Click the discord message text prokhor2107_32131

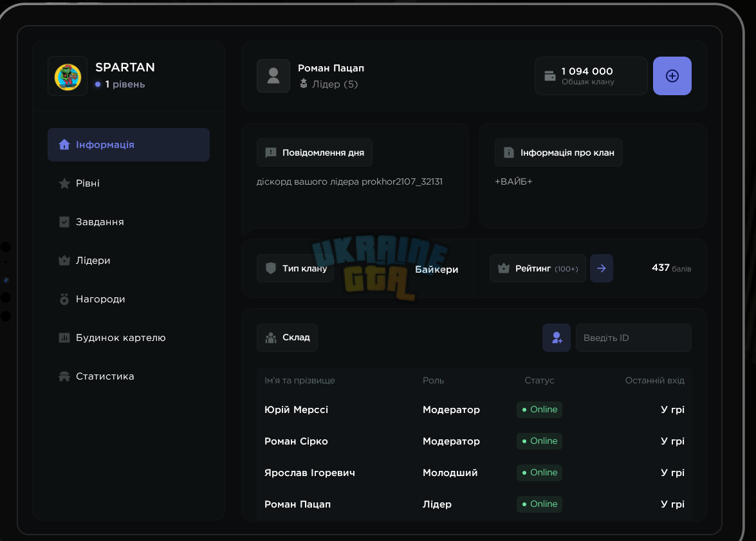tap(349, 182)
